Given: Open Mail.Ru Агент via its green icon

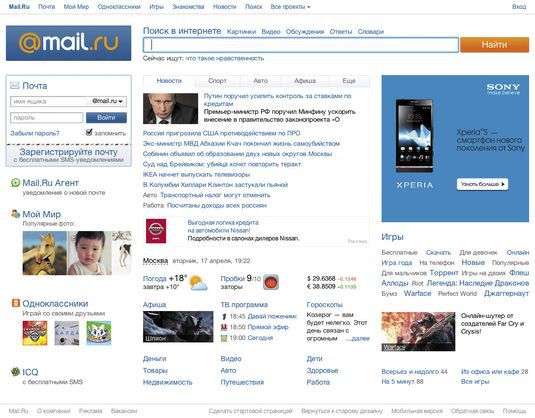Looking at the screenshot, I should [15, 183].
